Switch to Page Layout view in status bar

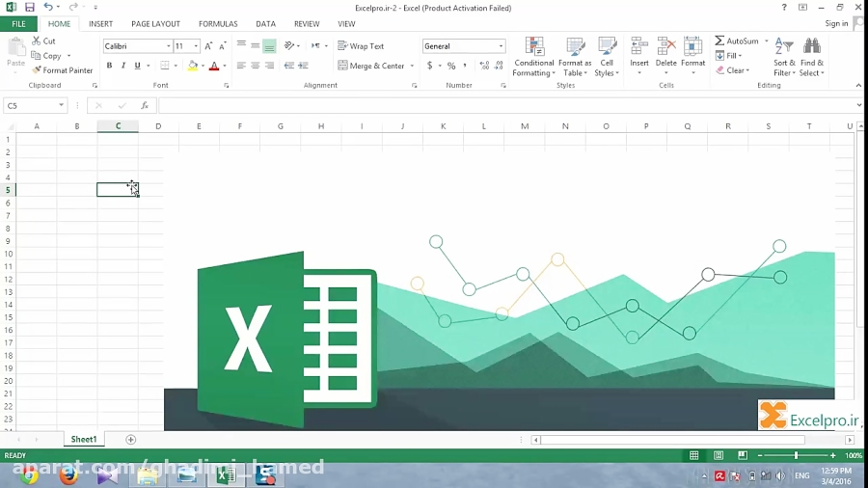[x=719, y=455]
